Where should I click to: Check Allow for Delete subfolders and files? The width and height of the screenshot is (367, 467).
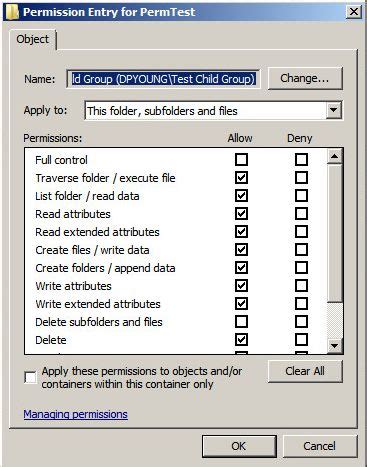click(241, 322)
